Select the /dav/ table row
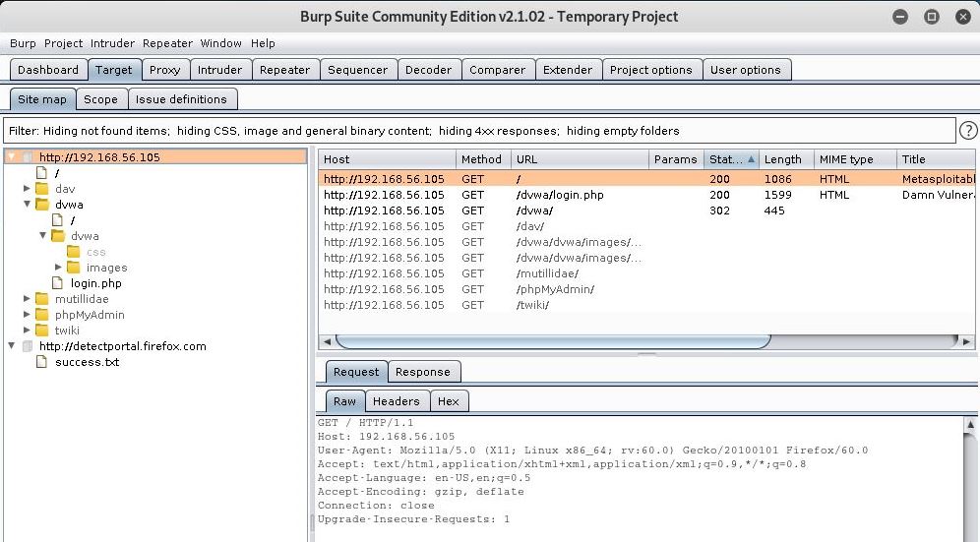The image size is (980, 542). click(646, 225)
